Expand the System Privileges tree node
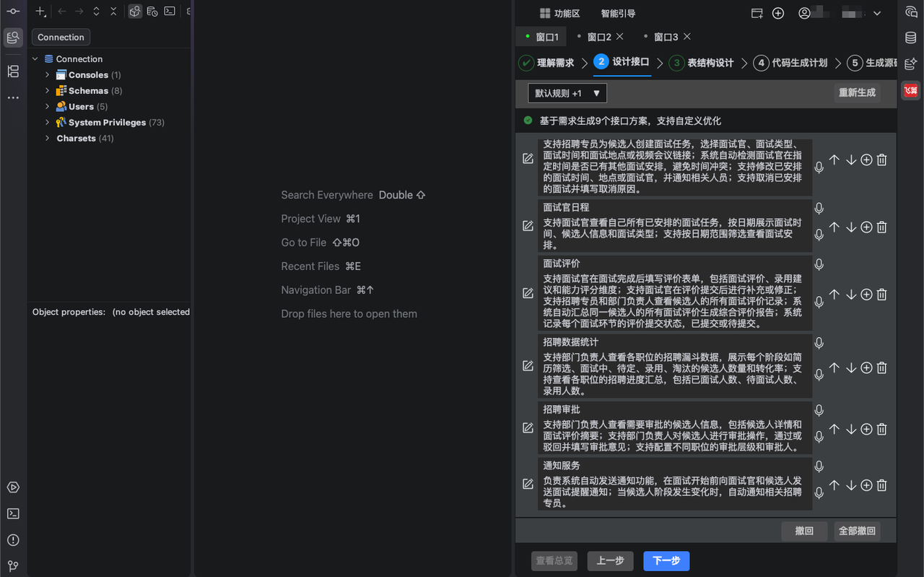The image size is (924, 577). pos(48,123)
